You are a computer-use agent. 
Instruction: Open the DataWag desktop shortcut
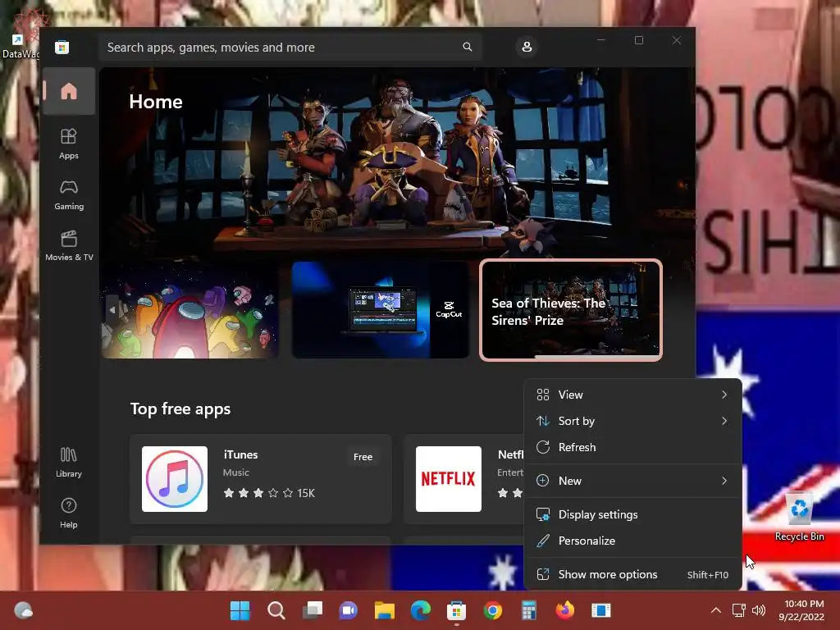(x=21, y=33)
